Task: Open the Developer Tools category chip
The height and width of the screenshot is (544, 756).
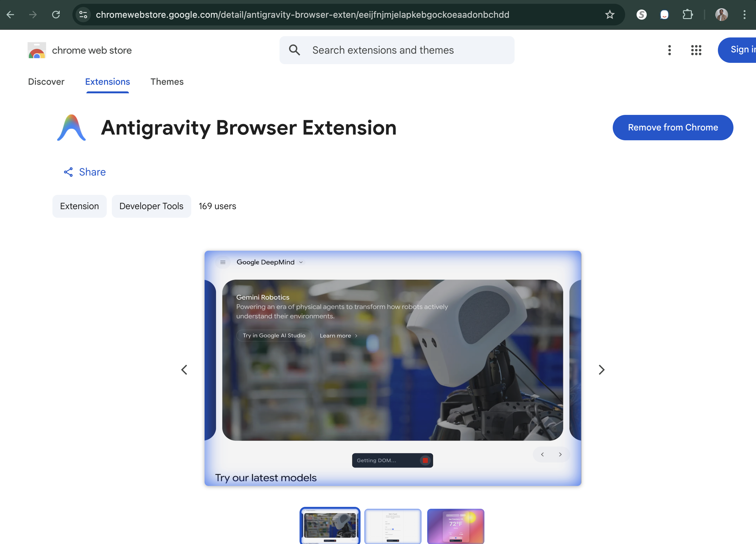Action: pyautogui.click(x=151, y=206)
